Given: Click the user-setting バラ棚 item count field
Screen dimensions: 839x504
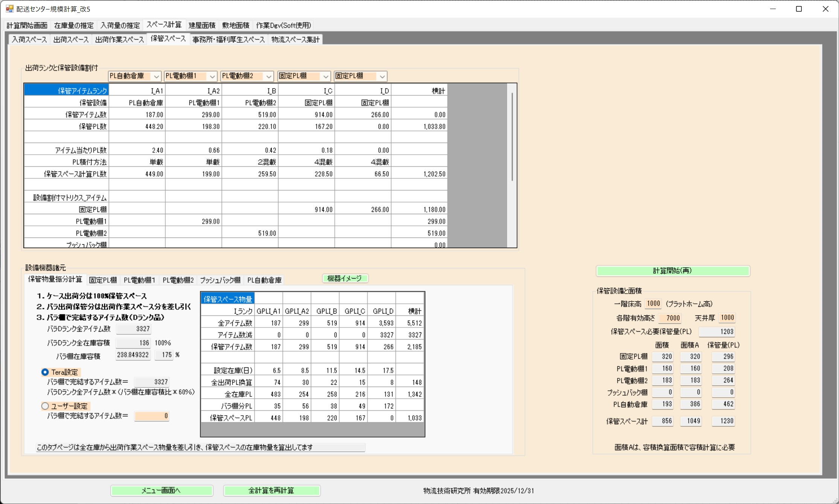Looking at the screenshot, I should (x=152, y=416).
